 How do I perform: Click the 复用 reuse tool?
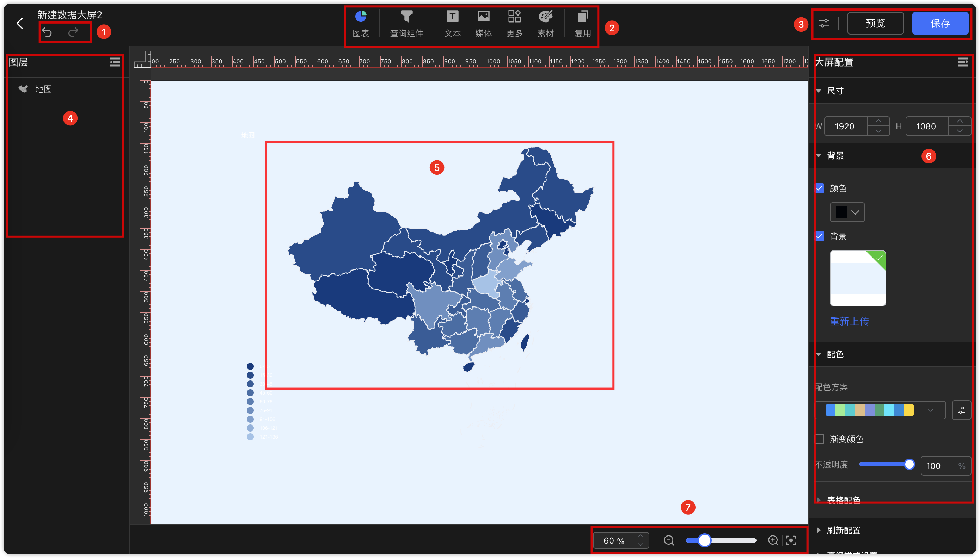[583, 24]
